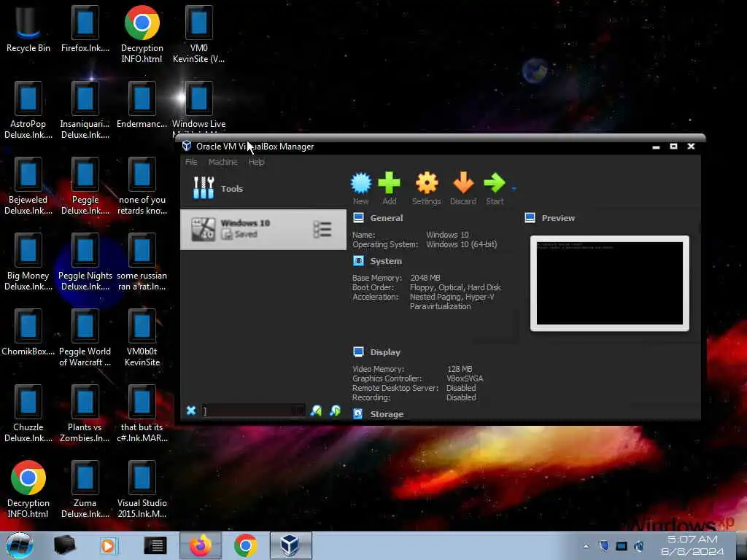Select Big Money Deluxe desktop shortcut
This screenshot has height=560, width=747.
[x=28, y=262]
